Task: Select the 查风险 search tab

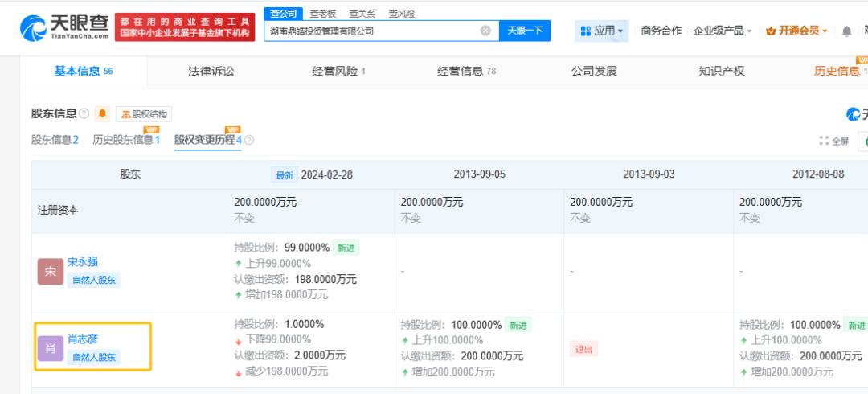Action: pos(401,14)
